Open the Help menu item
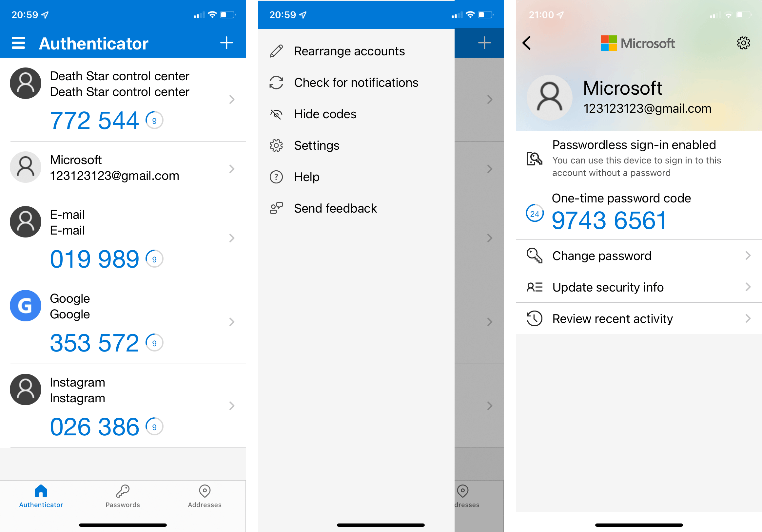Viewport: 762px width, 532px height. click(307, 177)
